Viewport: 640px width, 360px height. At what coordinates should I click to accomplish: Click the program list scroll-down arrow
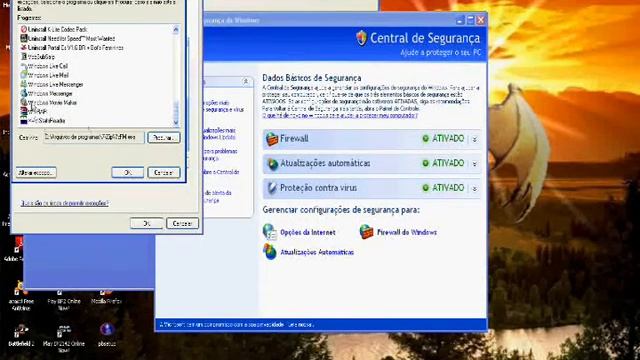coord(176,122)
